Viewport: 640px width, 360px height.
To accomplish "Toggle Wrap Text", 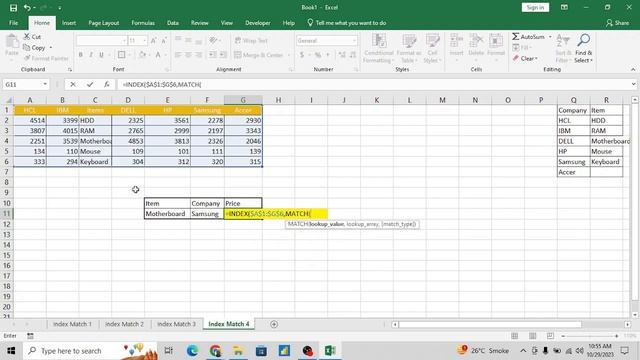I will coord(251,40).
